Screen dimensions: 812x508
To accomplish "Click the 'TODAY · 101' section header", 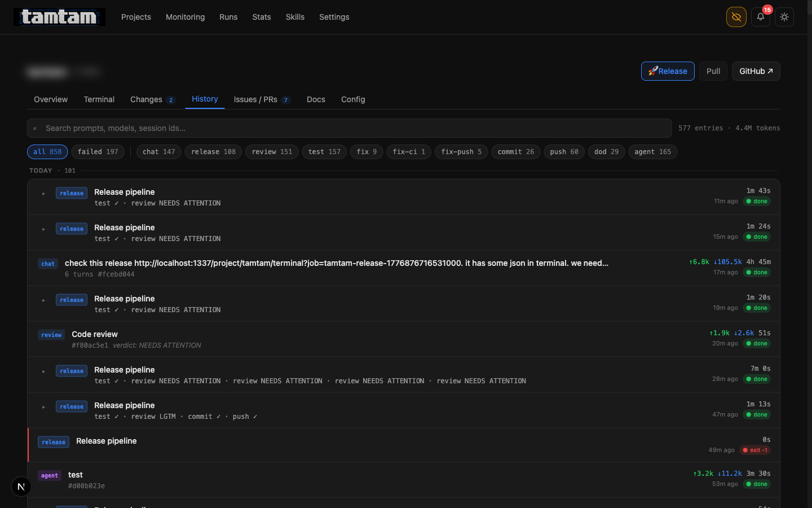I will click(52, 170).
